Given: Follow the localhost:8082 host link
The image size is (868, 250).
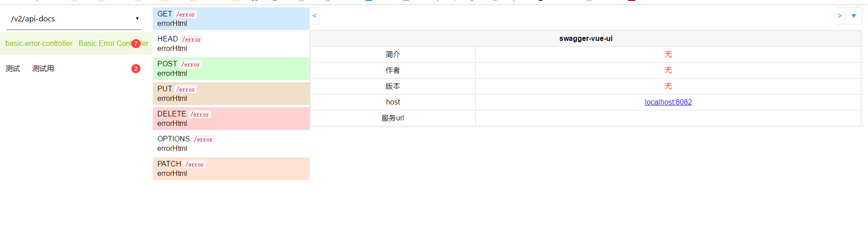Looking at the screenshot, I should (x=668, y=102).
